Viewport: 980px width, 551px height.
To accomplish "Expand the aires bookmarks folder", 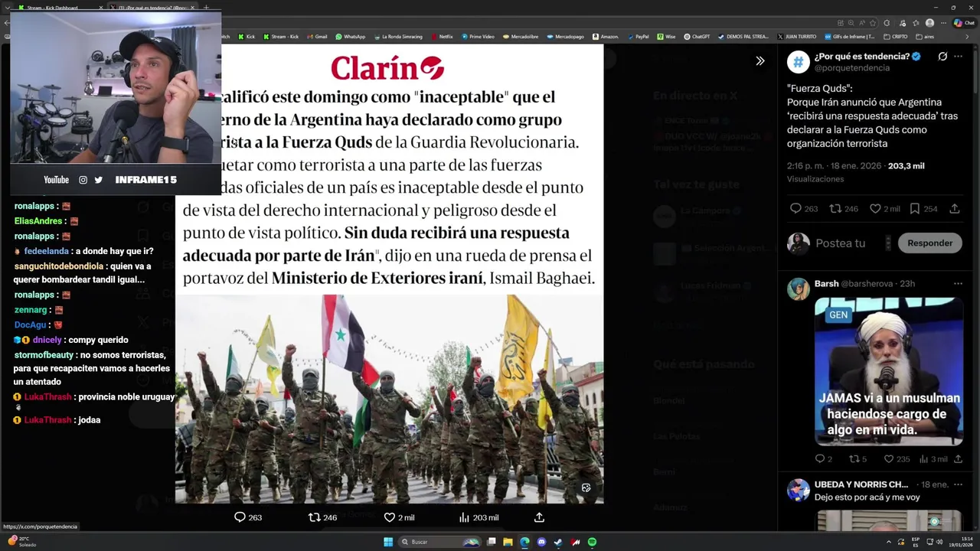I will tap(925, 36).
